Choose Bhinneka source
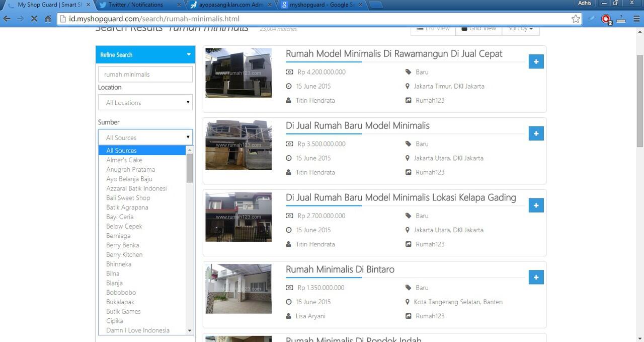The width and height of the screenshot is (644, 342). (x=142, y=264)
